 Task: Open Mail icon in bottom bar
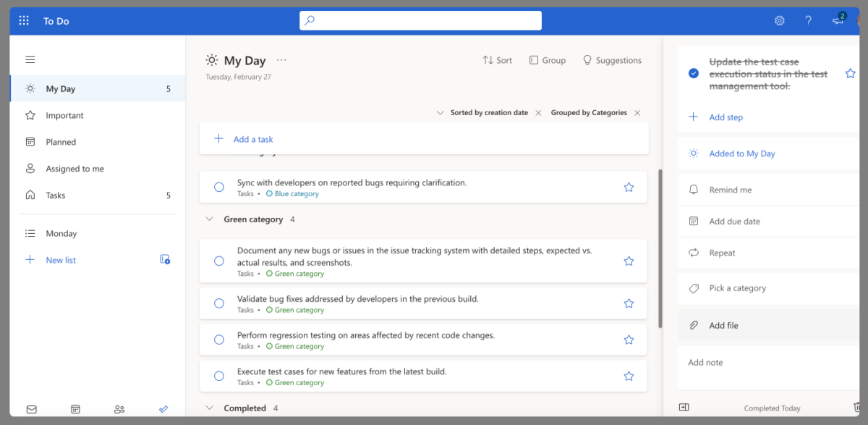point(32,409)
